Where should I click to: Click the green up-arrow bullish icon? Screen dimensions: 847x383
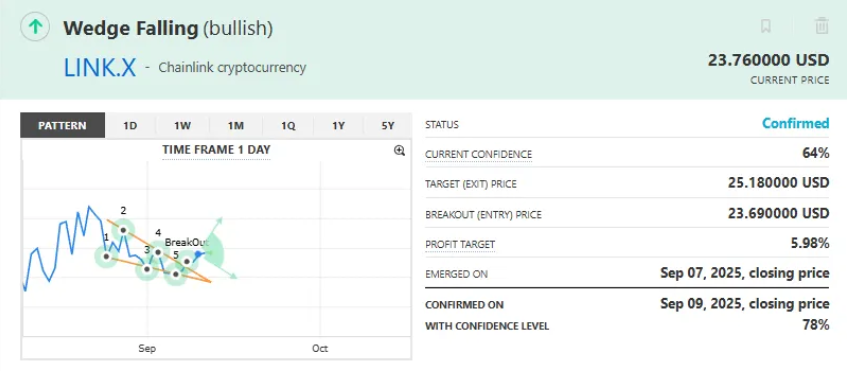pyautogui.click(x=35, y=26)
